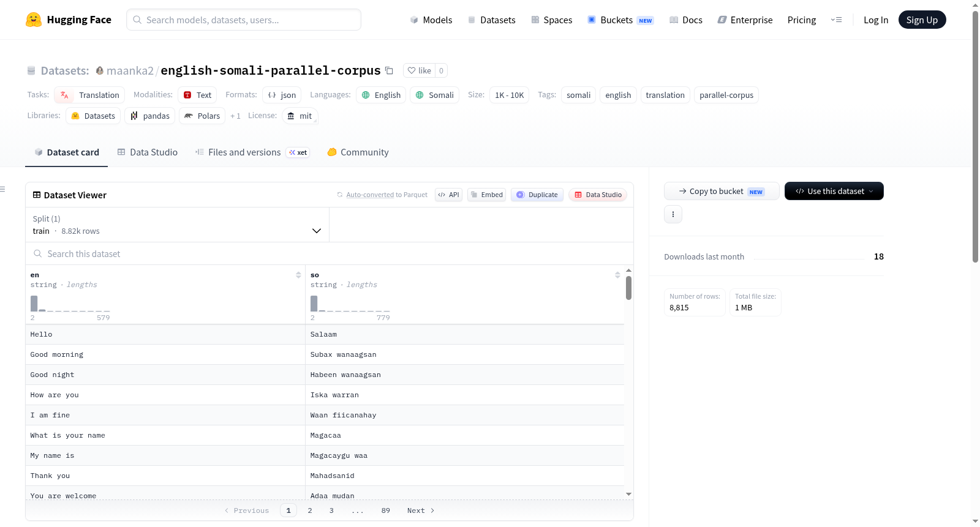The height and width of the screenshot is (527, 980).
Task: Sort the en column
Action: pos(298,275)
